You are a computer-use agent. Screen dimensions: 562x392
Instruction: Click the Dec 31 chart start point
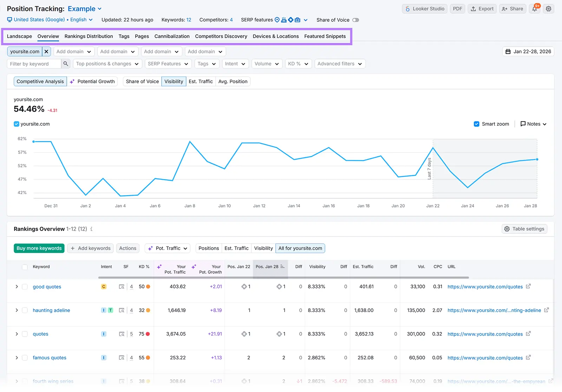(34, 142)
